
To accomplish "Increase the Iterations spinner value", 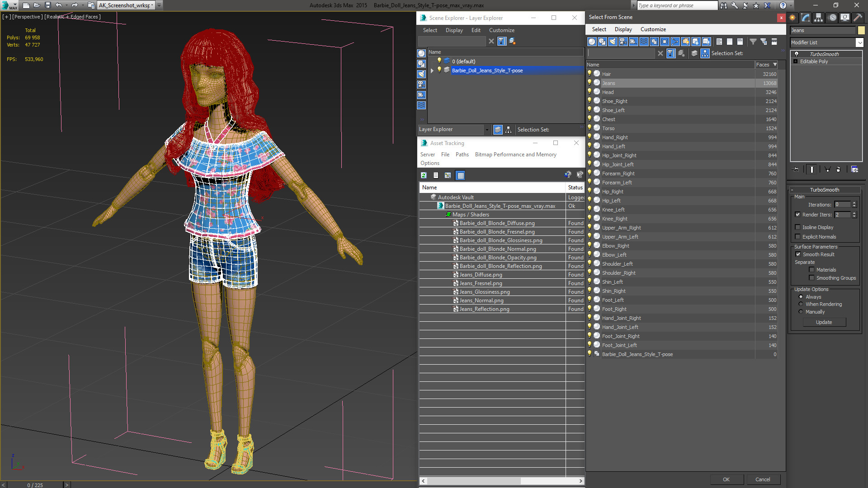I will (854, 203).
